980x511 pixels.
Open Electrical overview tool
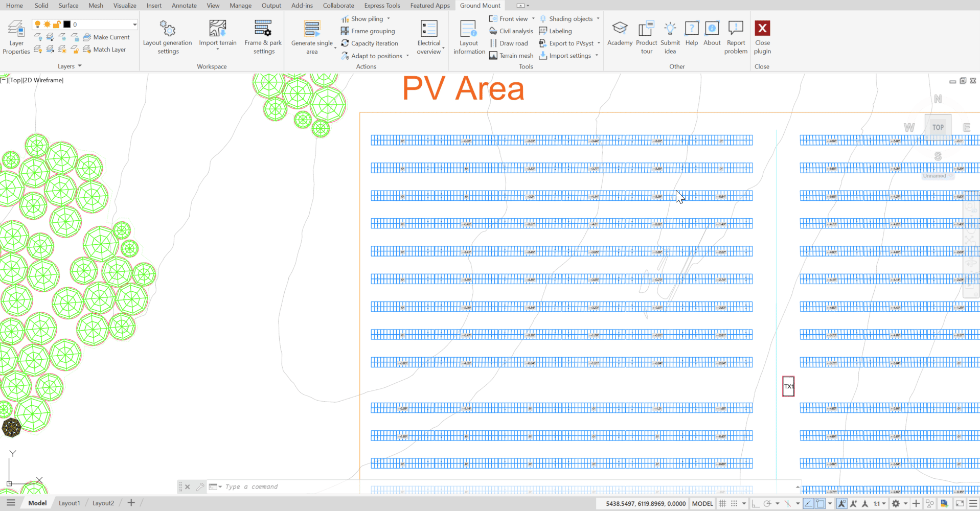tap(429, 37)
